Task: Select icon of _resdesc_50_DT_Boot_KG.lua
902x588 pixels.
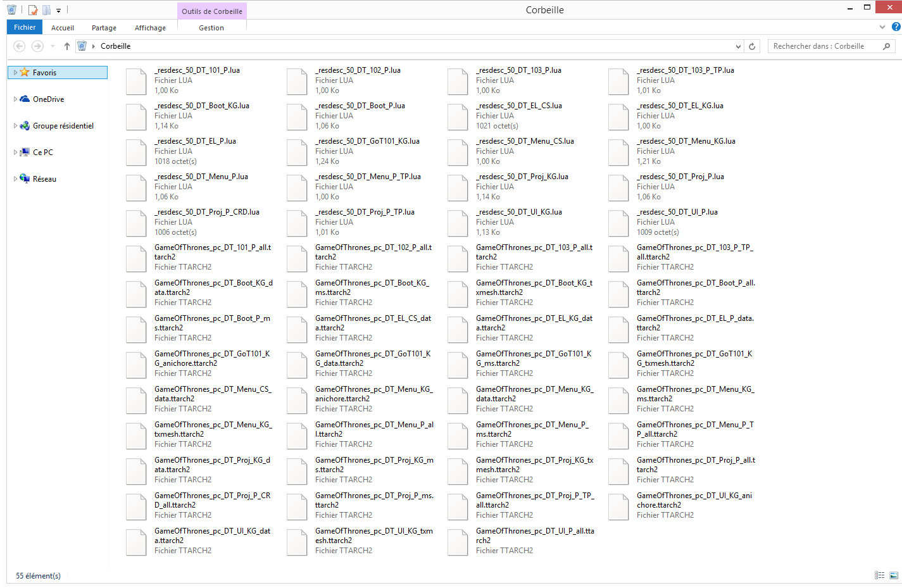Action: pos(136,117)
